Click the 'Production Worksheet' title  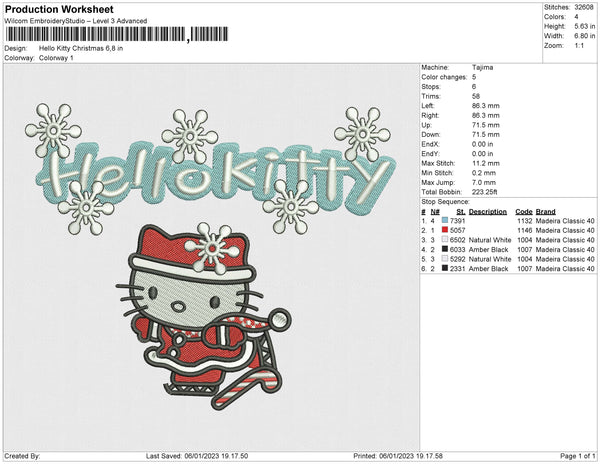pyautogui.click(x=59, y=9)
